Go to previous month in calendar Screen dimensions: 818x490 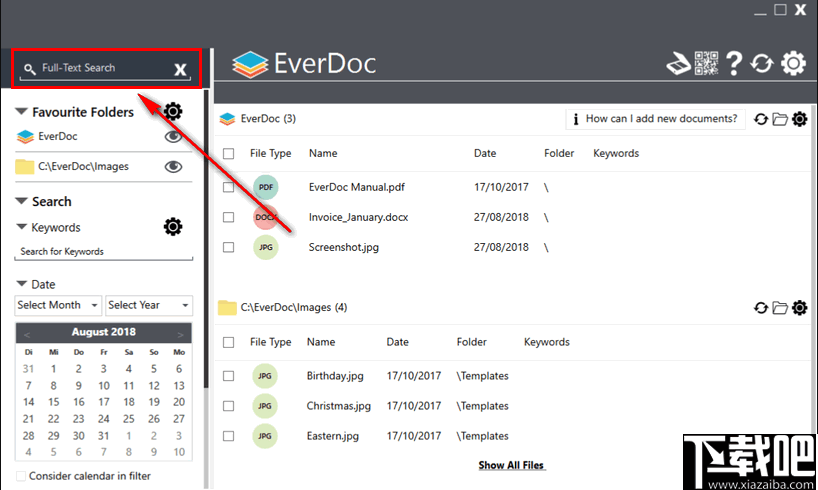click(27, 334)
